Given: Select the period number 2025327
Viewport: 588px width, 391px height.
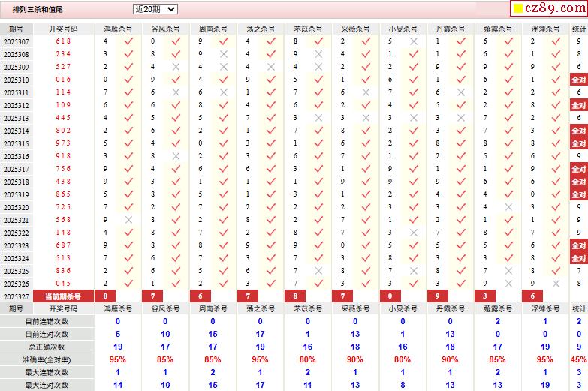Looking at the screenshot, I should tap(16, 296).
